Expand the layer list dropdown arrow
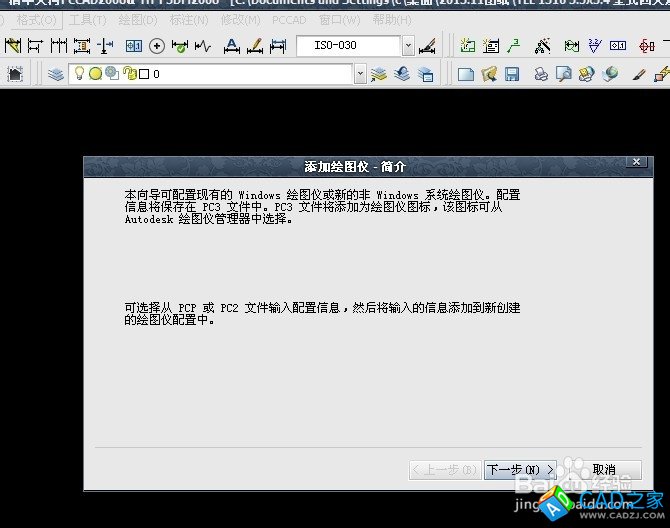The height and width of the screenshot is (528, 670). tap(360, 74)
